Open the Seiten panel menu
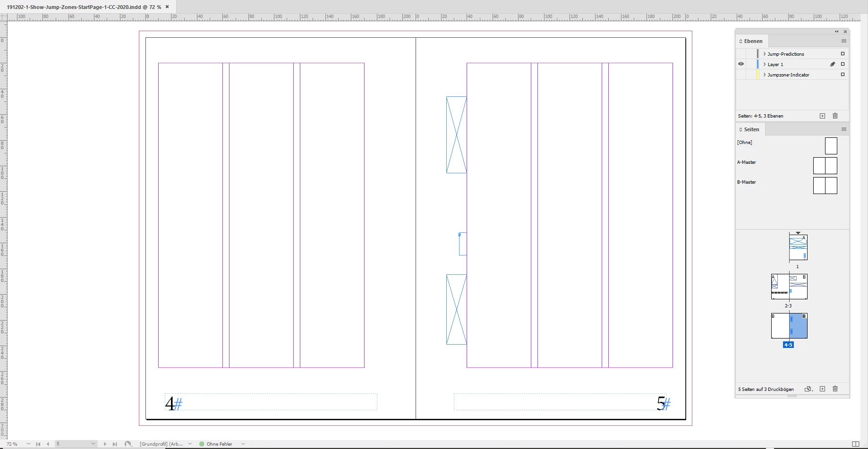The height and width of the screenshot is (449, 868). tap(843, 129)
